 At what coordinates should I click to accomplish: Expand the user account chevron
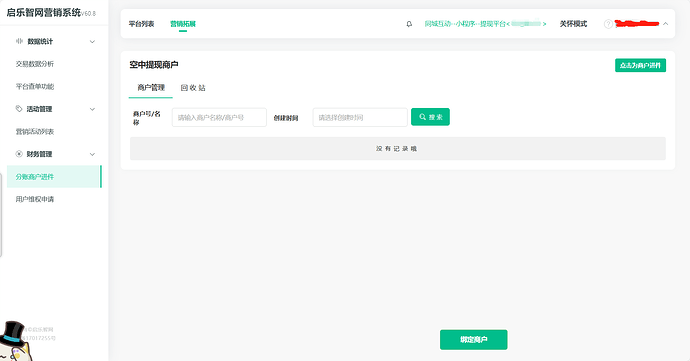(x=665, y=24)
